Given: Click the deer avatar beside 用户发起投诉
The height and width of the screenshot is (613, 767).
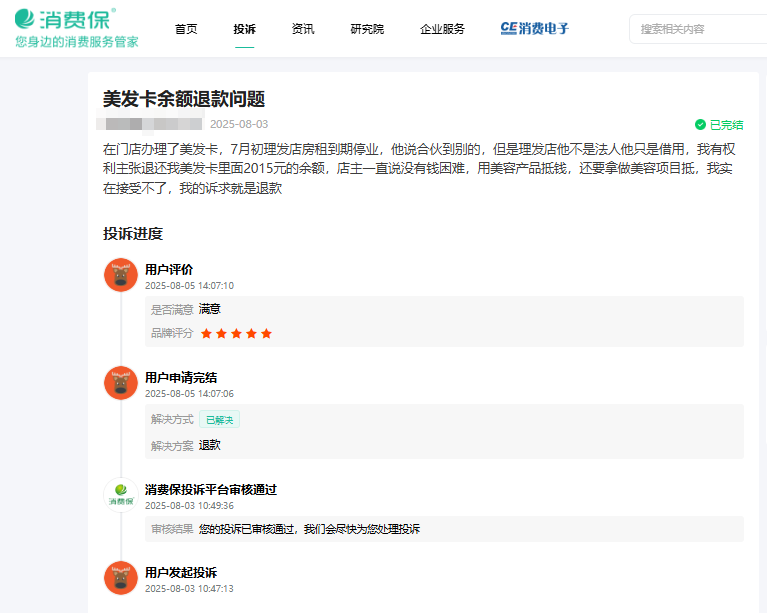Looking at the screenshot, I should (x=121, y=578).
